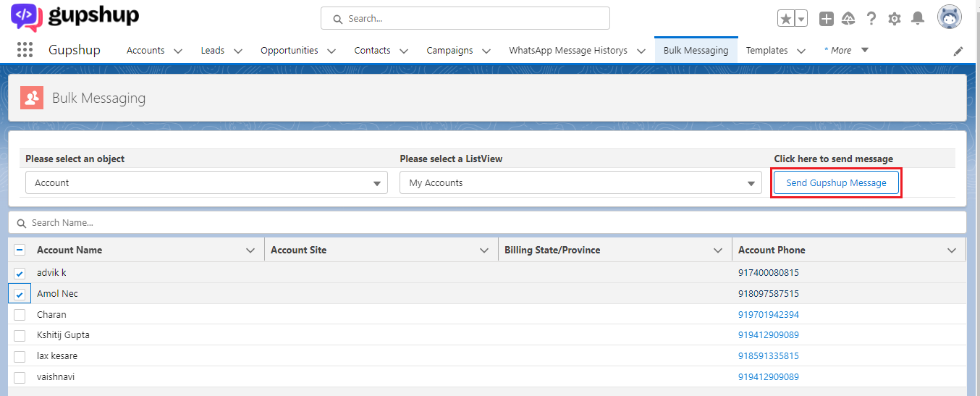Click the magnifier icon in Search Name field
This screenshot has height=396, width=980.
(22, 223)
